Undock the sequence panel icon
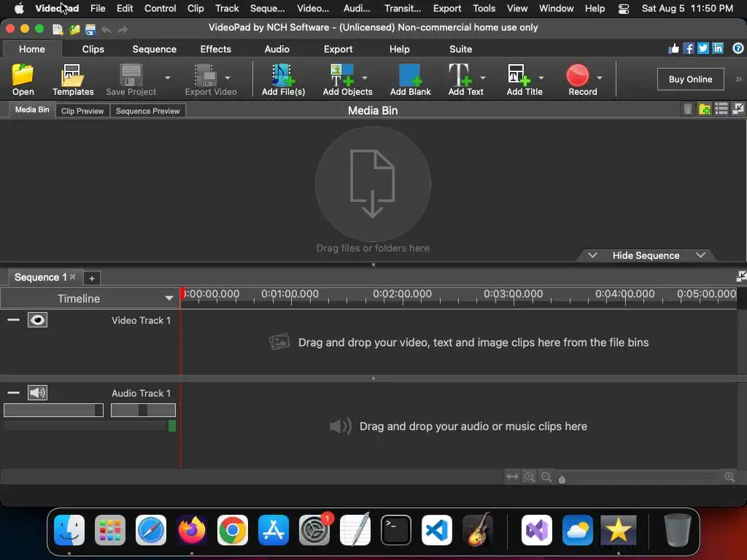The height and width of the screenshot is (560, 747). tap(741, 276)
